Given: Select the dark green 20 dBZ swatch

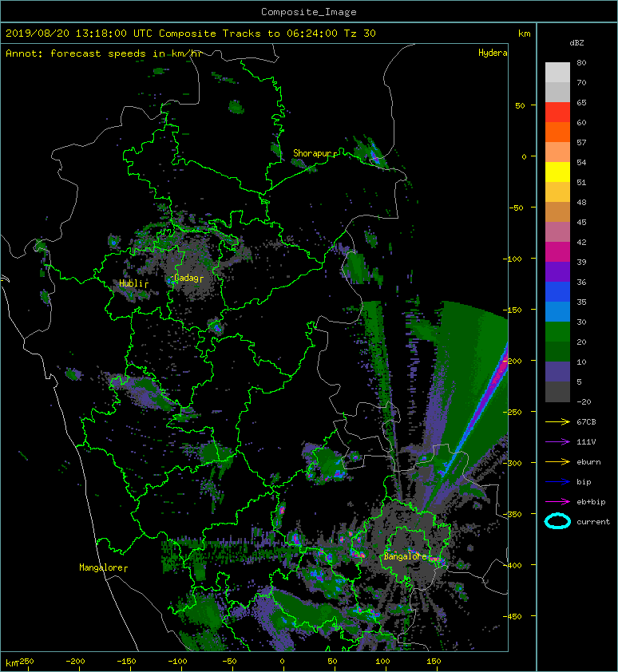Looking at the screenshot, I should 557,351.
